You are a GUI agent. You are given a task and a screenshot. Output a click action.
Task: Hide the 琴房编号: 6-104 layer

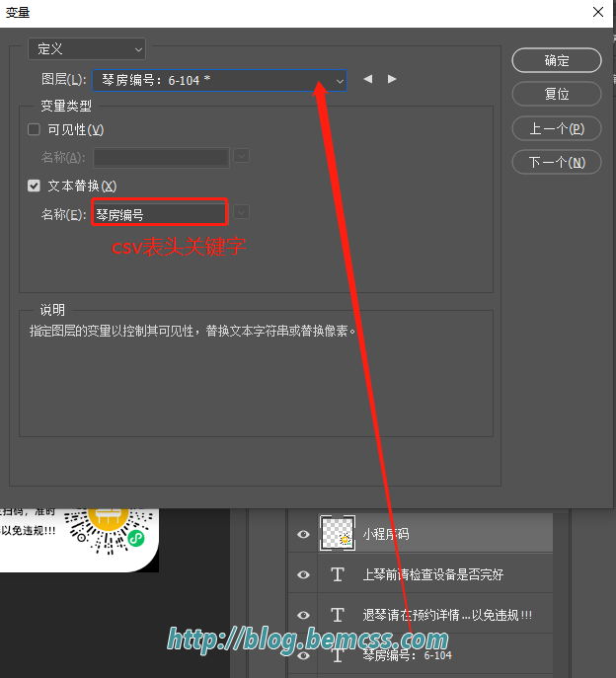[303, 655]
